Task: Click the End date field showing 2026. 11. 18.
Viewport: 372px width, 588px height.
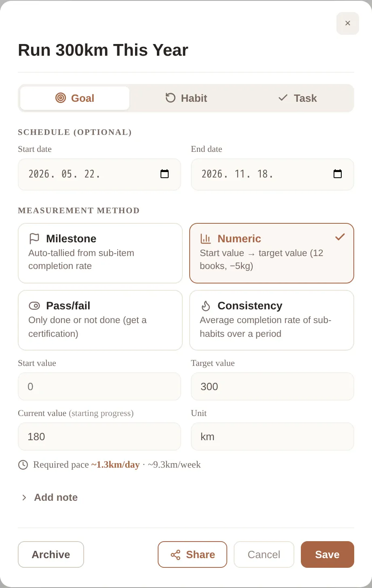Action: 273,174
